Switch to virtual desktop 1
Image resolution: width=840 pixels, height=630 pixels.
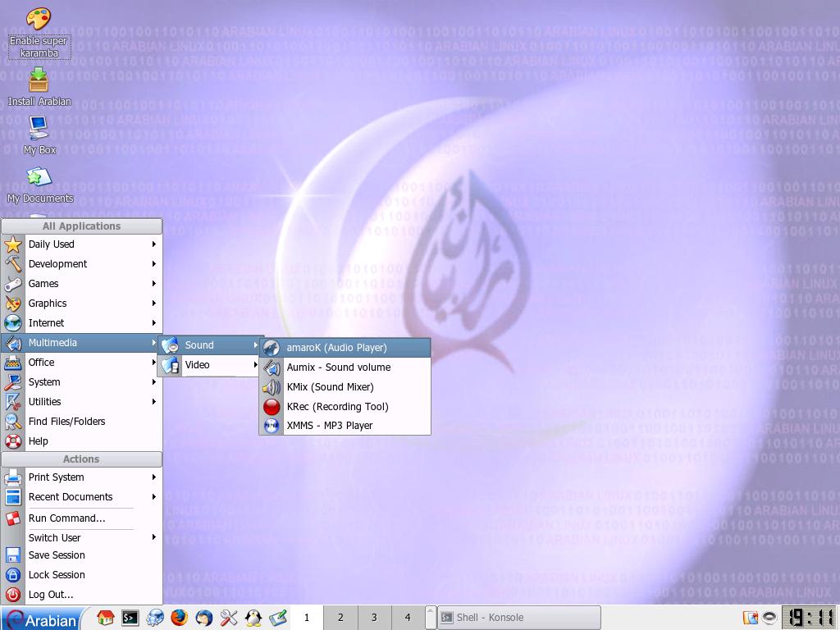tap(307, 618)
